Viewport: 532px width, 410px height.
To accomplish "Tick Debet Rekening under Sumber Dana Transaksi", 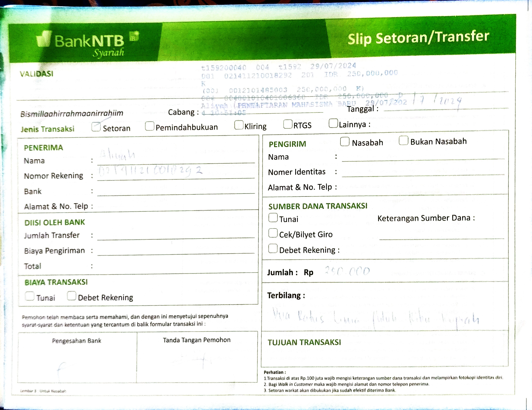I will [273, 249].
